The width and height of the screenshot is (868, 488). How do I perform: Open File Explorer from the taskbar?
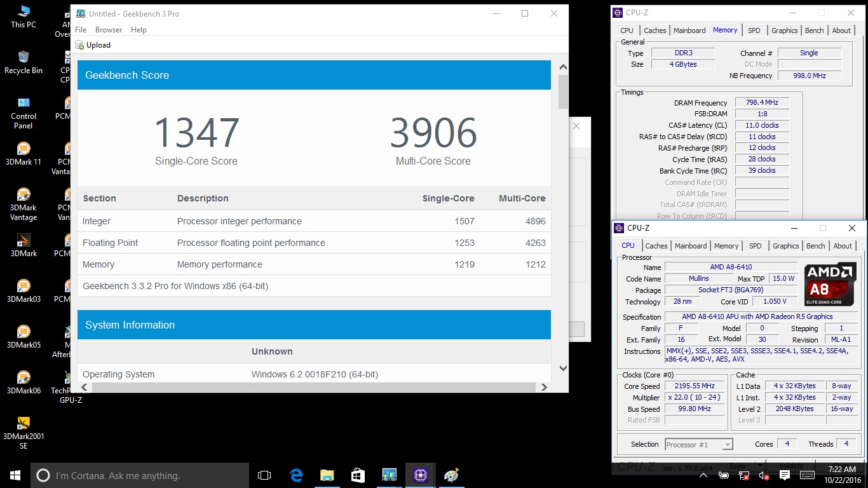pos(327,475)
